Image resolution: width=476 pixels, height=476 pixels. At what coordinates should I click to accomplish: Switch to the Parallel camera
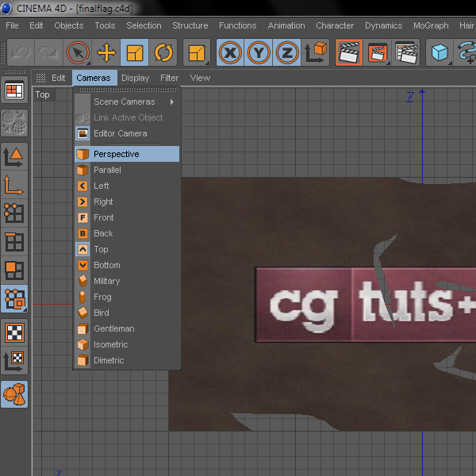click(127, 170)
